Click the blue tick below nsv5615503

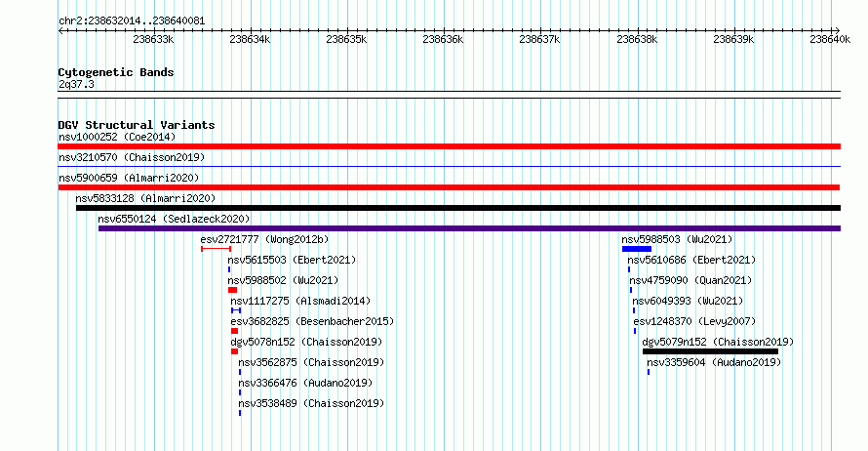click(229, 269)
